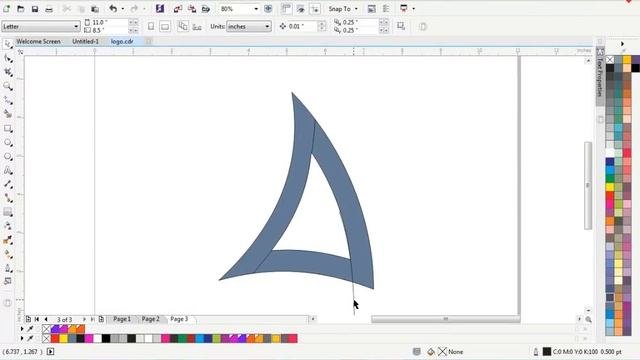Image resolution: width=640 pixels, height=360 pixels.
Task: Click the Options icon next to Snap To
Action: coord(371,9)
